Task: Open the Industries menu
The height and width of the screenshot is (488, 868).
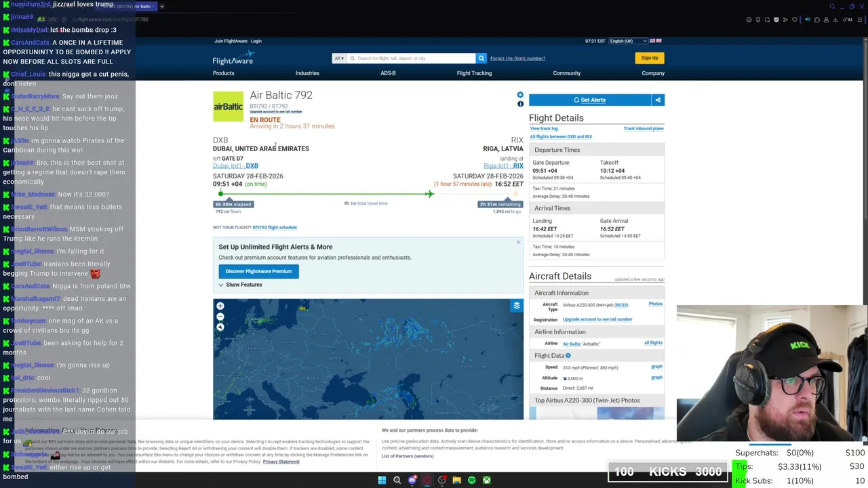Action: coord(307,73)
